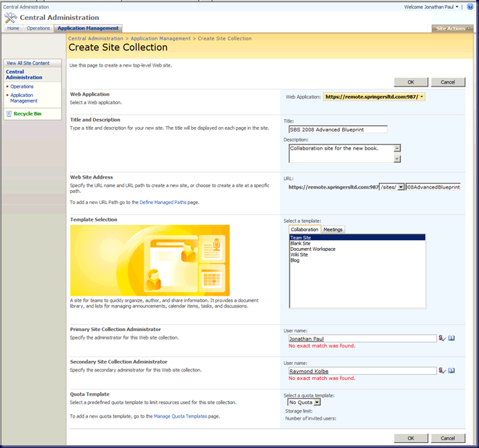Expand the Welcome Jonathan Paul user menu
The width and height of the screenshot is (479, 448).
tap(431, 6)
